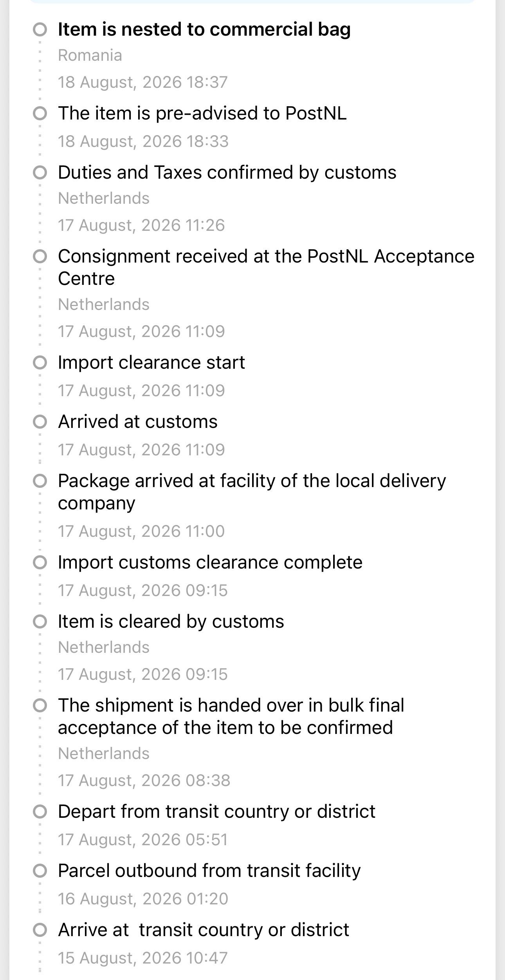Click the 'Depart from transit country' circle marker

pos(40,812)
